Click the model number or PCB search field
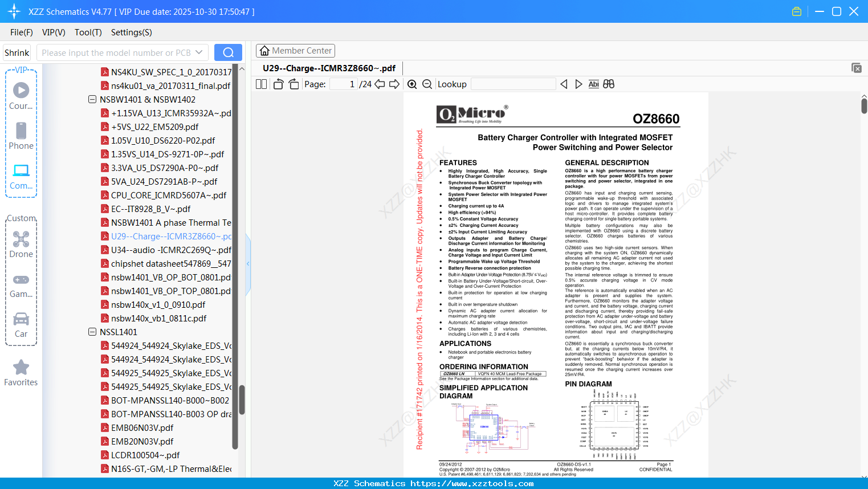This screenshot has height=489, width=868. coord(116,52)
